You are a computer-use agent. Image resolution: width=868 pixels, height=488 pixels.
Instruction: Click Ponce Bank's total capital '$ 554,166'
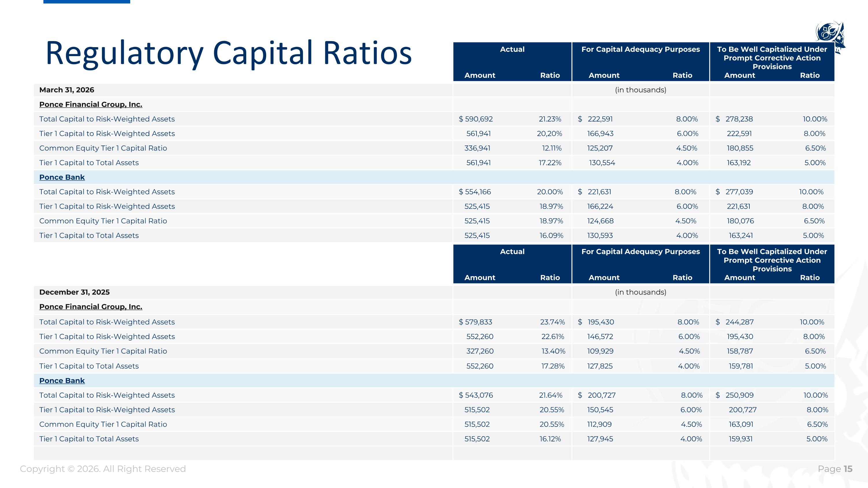click(x=475, y=191)
